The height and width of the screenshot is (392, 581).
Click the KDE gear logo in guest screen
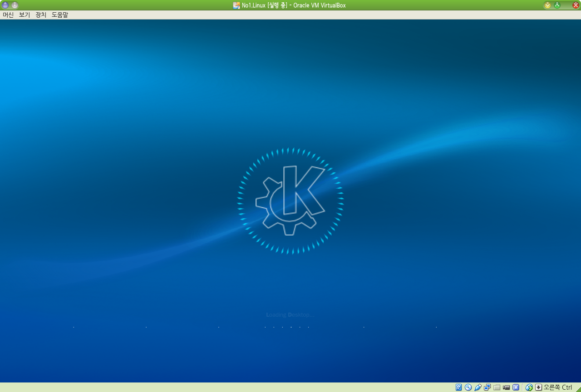tap(290, 201)
